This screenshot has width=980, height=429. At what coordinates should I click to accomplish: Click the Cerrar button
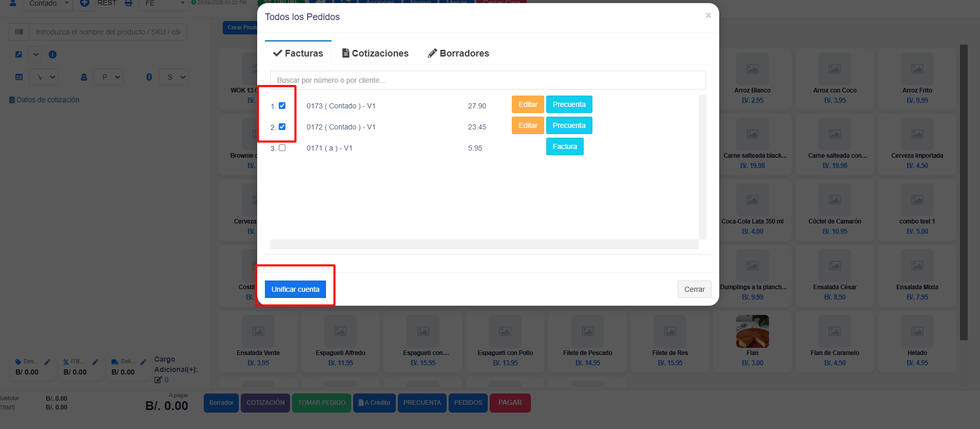coord(694,289)
